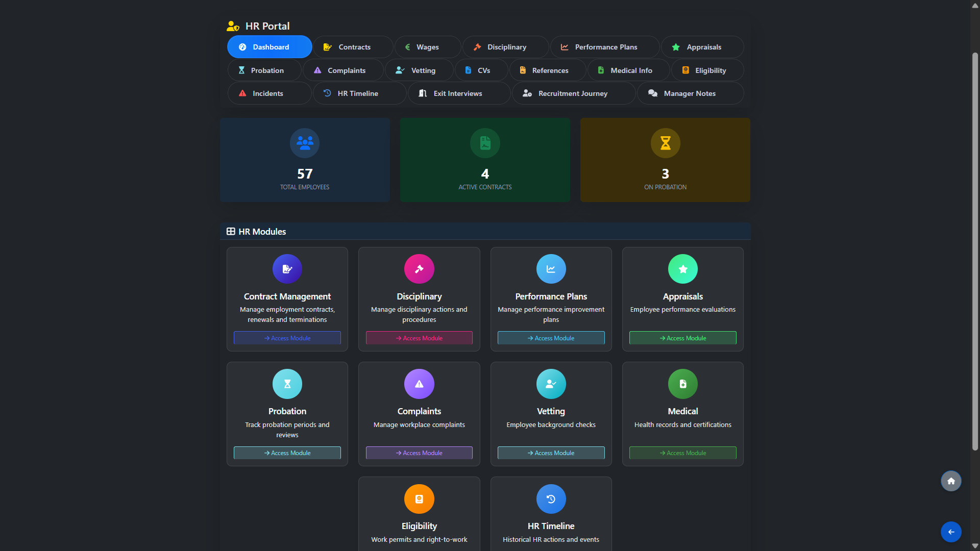This screenshot has height=551, width=980.
Task: Open the CVs tab
Action: [481, 70]
